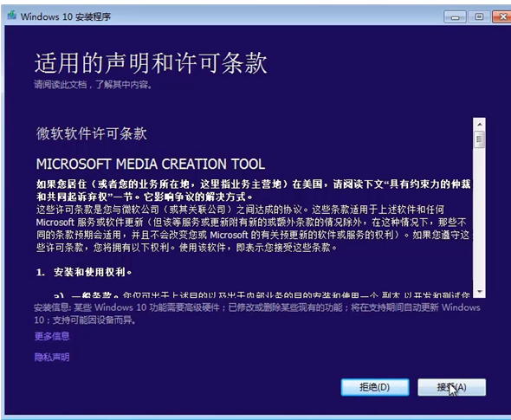Click the license text scrollbar thumb

click(480, 139)
